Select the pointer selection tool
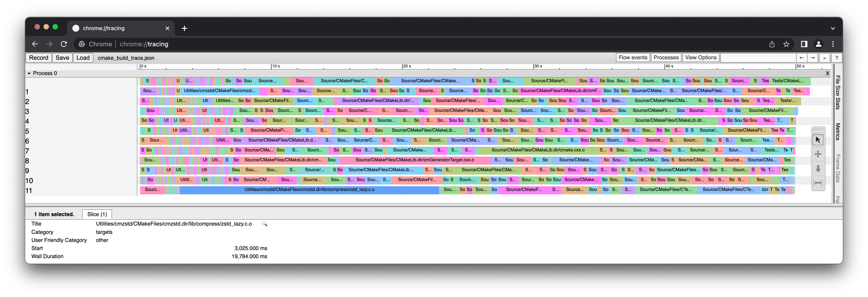Screen dimensions: 868x297 (x=818, y=140)
